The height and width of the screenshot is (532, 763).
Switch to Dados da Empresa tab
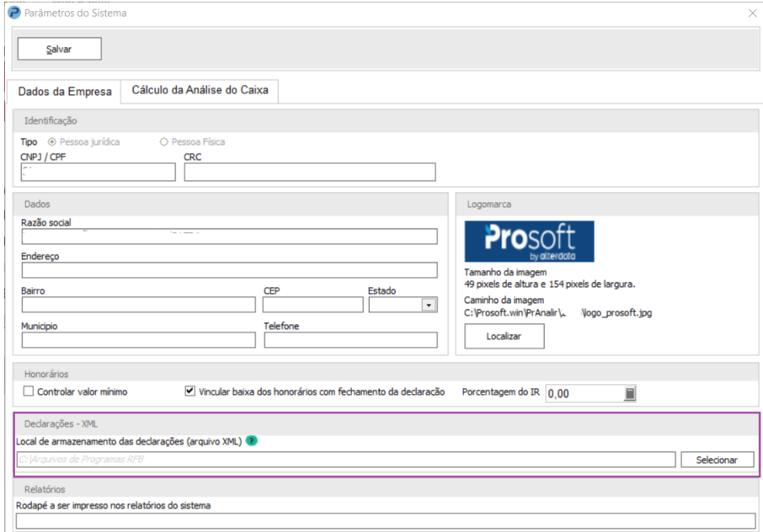65,92
